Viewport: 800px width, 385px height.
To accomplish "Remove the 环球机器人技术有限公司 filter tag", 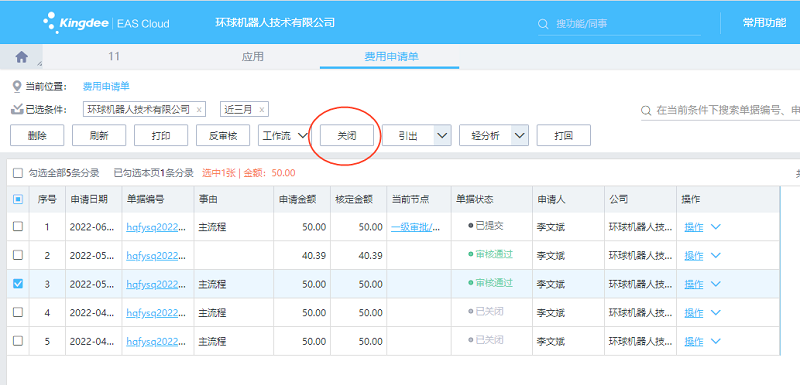I will click(198, 109).
